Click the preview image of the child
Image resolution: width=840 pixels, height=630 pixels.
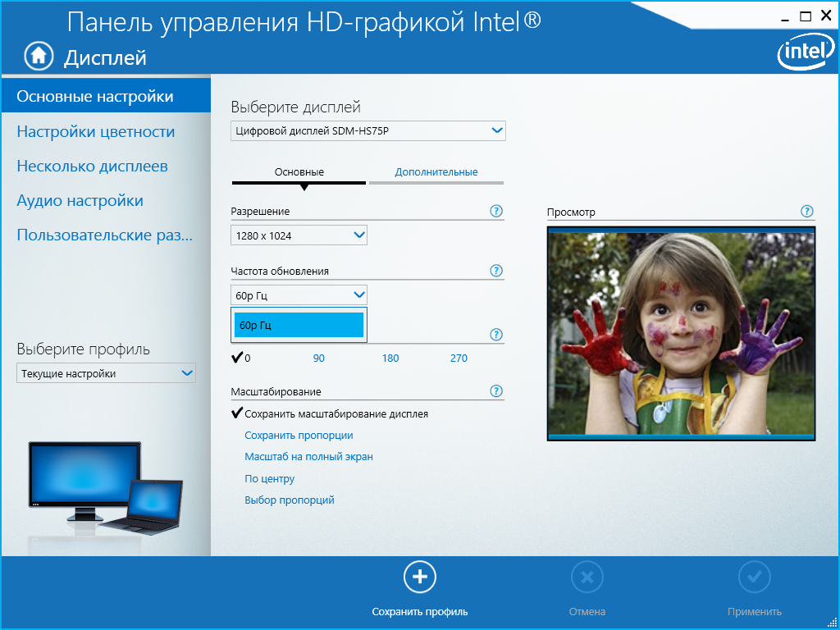pyautogui.click(x=681, y=334)
